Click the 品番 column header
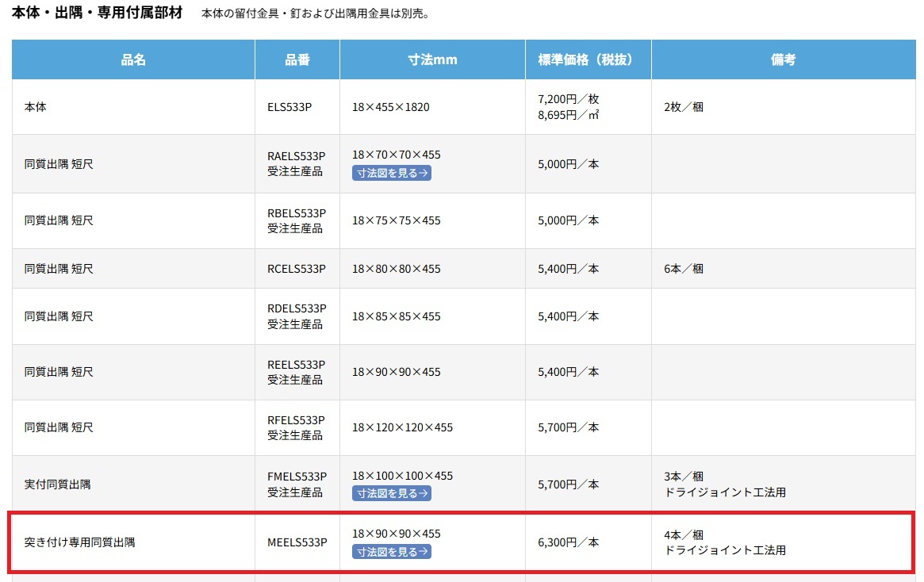The width and height of the screenshot is (924, 582). (x=297, y=59)
